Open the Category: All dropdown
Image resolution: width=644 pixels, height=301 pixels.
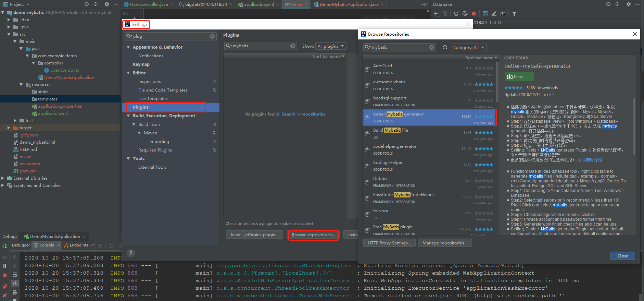click(469, 47)
